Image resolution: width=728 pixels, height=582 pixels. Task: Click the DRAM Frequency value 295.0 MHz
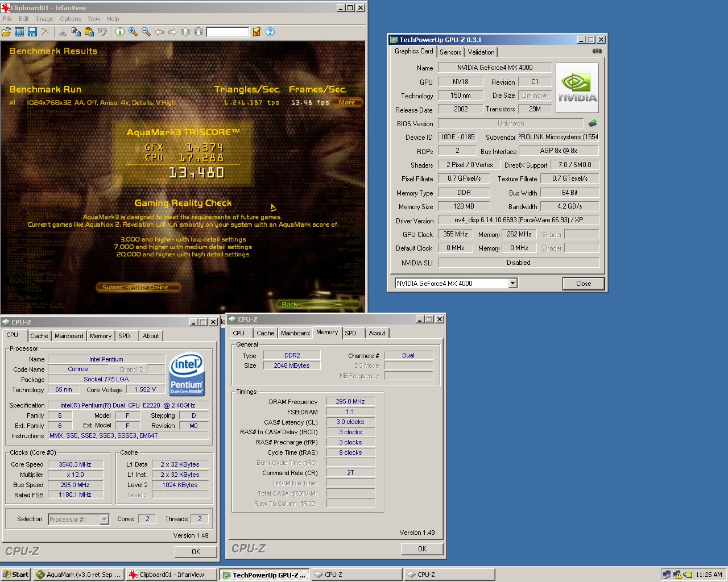pos(350,401)
